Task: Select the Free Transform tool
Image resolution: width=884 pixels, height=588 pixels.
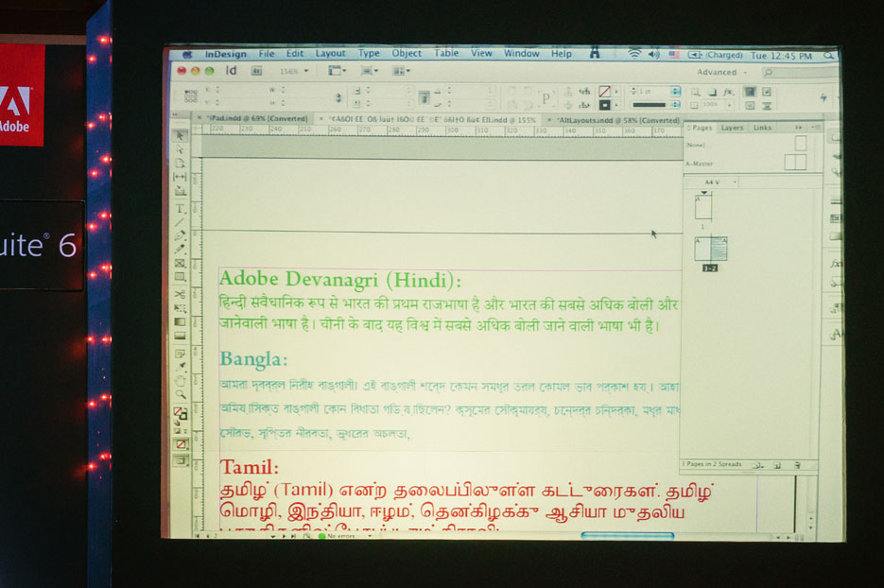Action: point(180,308)
